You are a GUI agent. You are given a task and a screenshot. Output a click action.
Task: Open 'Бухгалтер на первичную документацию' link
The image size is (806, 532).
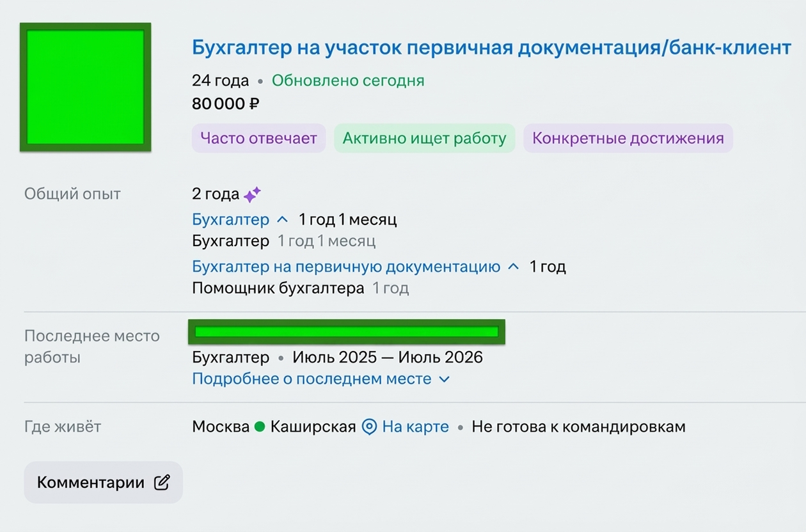click(x=346, y=267)
